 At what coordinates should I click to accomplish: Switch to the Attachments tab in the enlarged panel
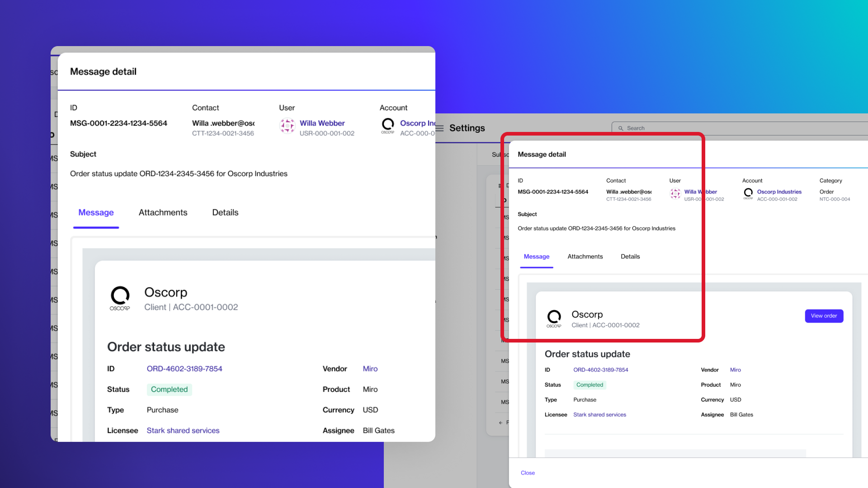163,212
